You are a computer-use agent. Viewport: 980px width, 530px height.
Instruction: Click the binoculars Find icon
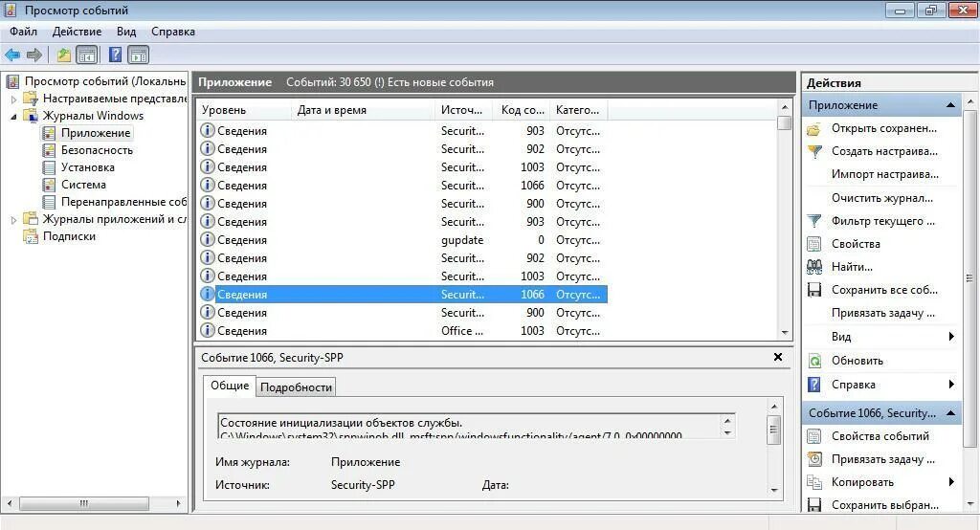(813, 267)
